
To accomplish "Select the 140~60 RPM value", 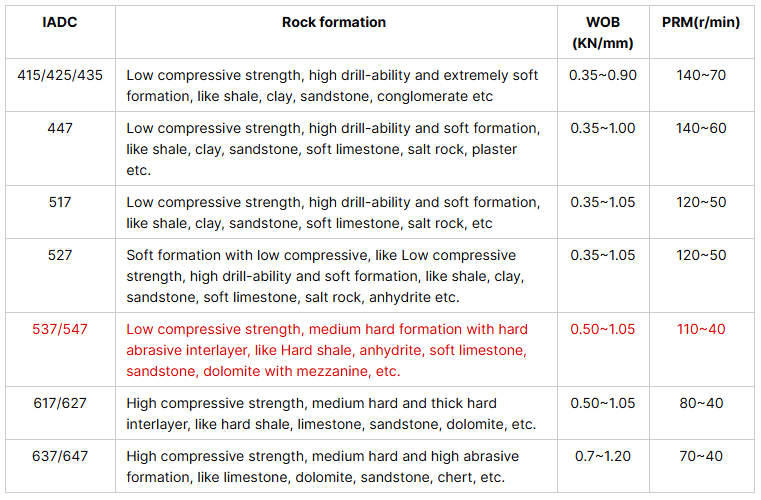I will [701, 128].
